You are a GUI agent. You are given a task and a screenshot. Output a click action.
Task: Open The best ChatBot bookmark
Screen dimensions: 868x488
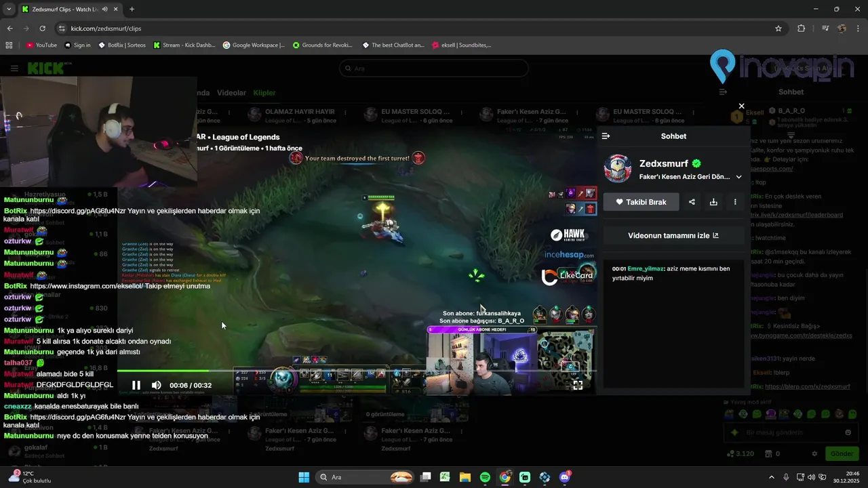[x=393, y=45]
